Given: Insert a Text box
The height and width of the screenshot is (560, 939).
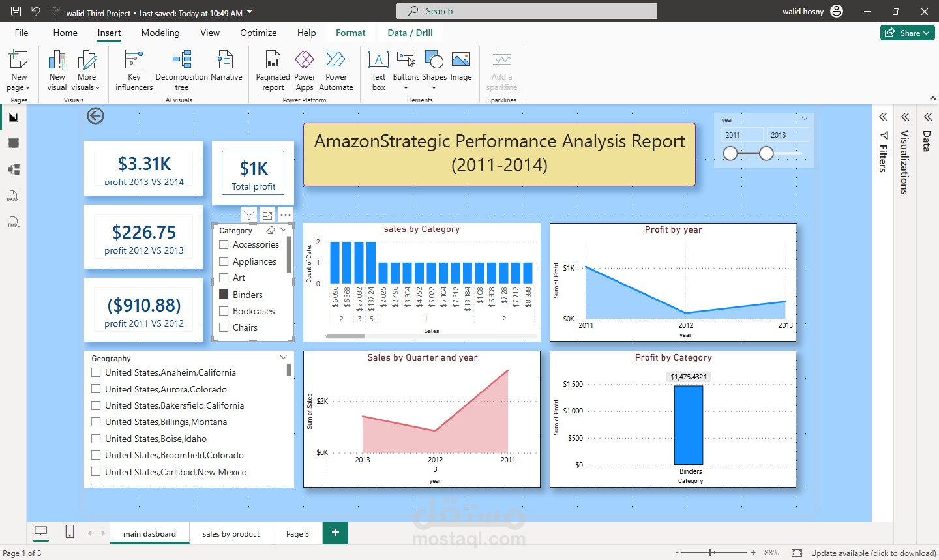Looking at the screenshot, I should (379, 71).
